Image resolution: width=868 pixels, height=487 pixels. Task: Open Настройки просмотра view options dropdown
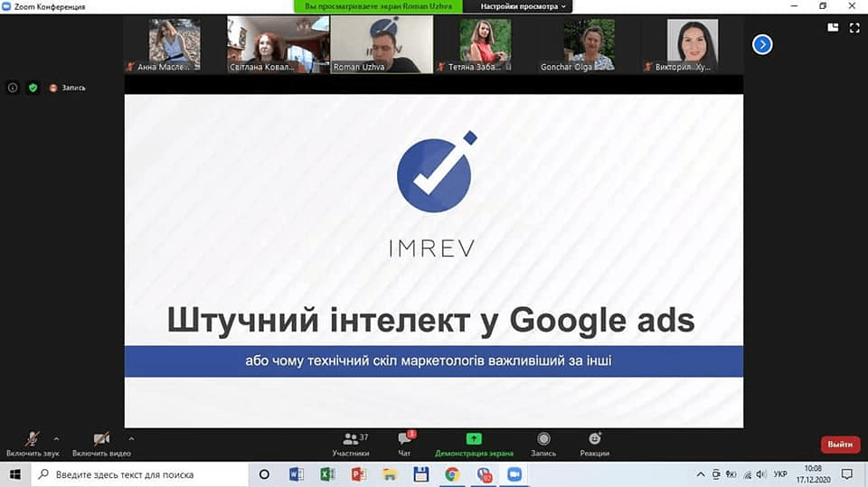[523, 6]
